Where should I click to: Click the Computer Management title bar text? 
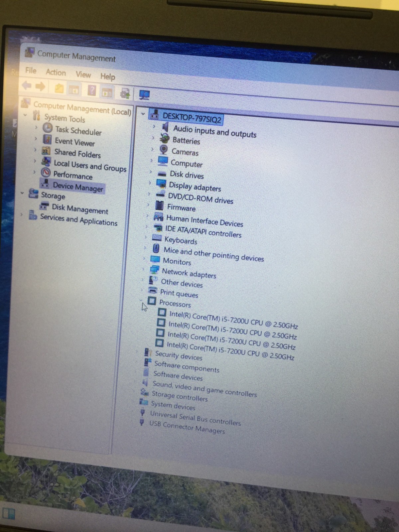pos(76,56)
